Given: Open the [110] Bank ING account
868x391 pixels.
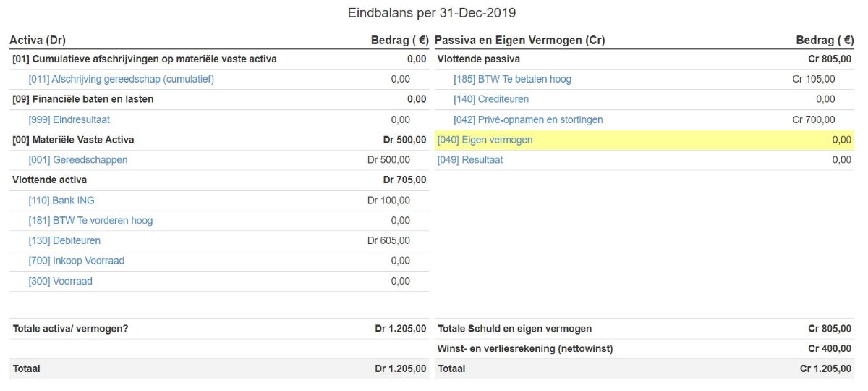Looking at the screenshot, I should (x=61, y=201).
